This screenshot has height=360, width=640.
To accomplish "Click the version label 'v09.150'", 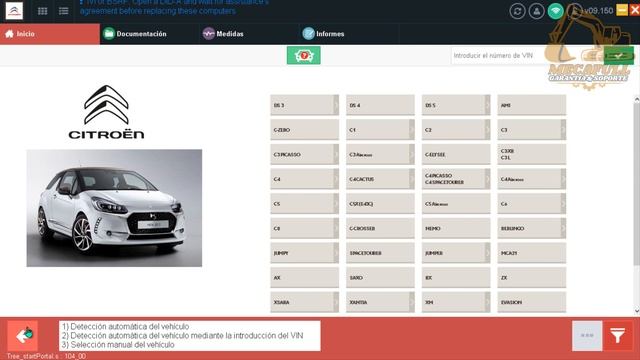I will (x=598, y=11).
